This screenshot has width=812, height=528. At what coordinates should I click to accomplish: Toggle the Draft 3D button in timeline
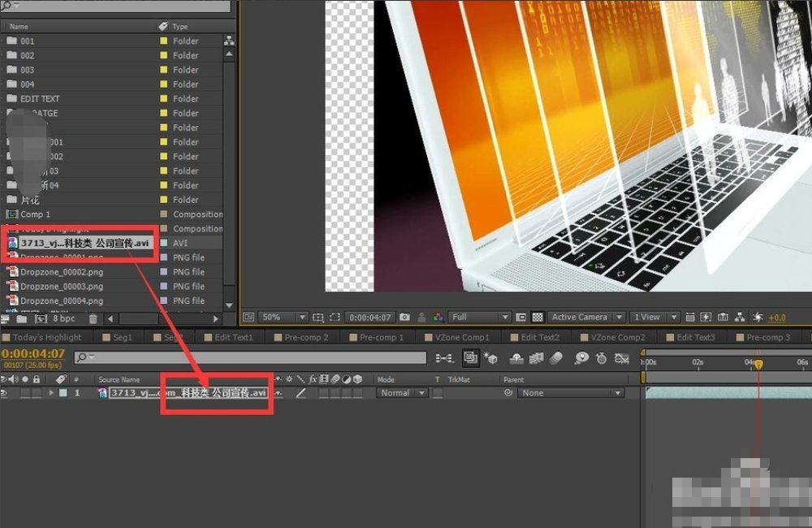tap(490, 358)
